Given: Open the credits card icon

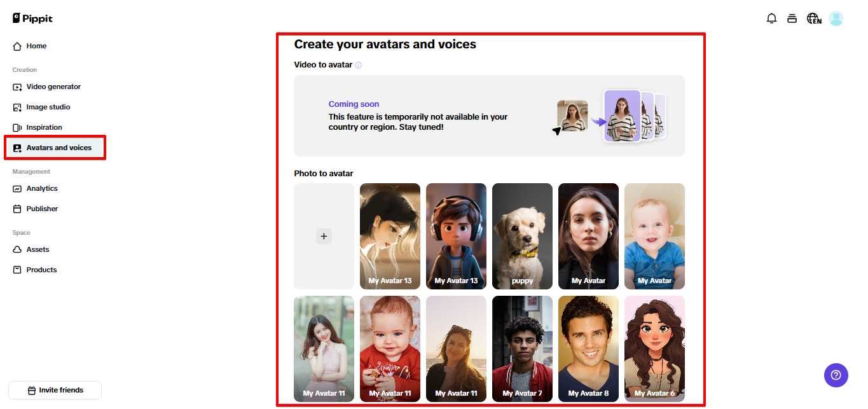Looking at the screenshot, I should click(792, 18).
